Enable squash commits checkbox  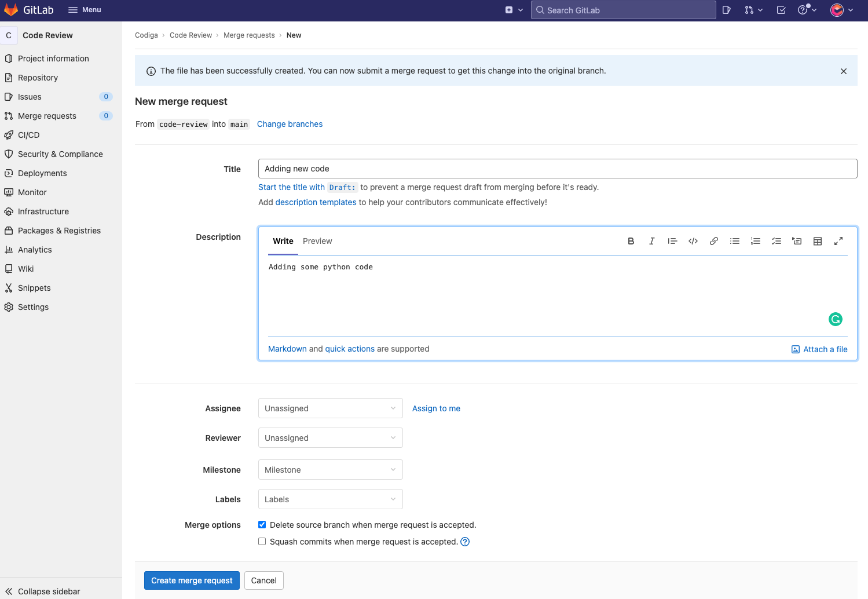click(x=262, y=542)
